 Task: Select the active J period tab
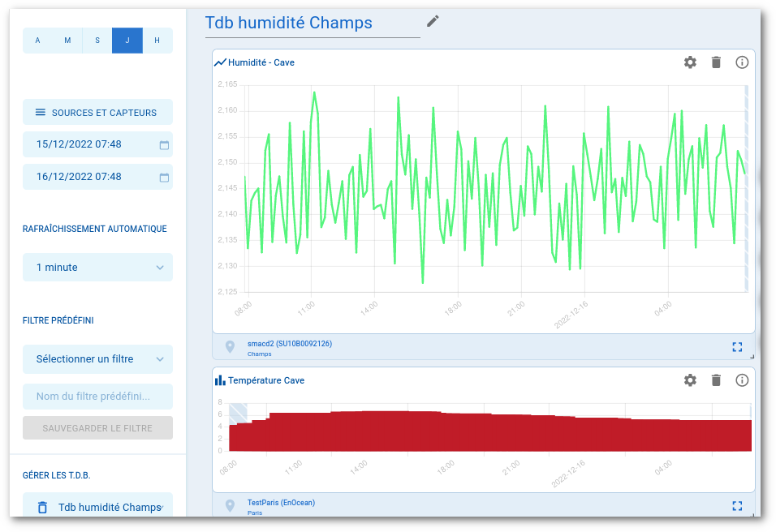click(x=127, y=41)
